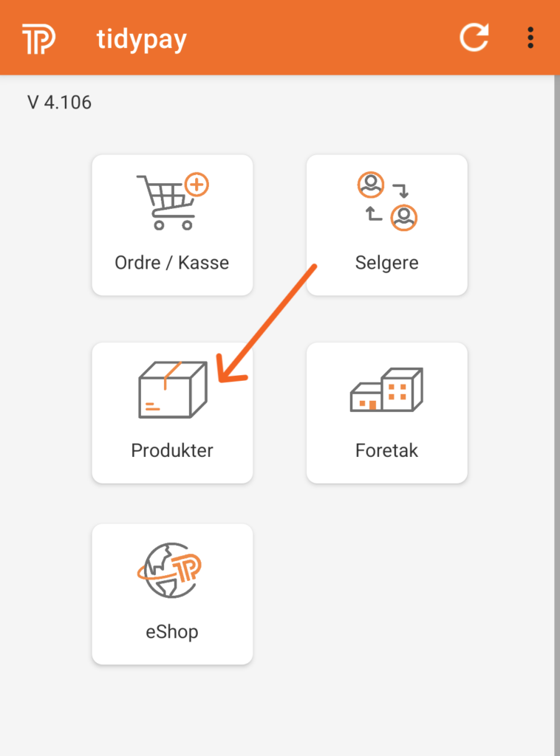Click the TP logo in the header

[x=38, y=38]
